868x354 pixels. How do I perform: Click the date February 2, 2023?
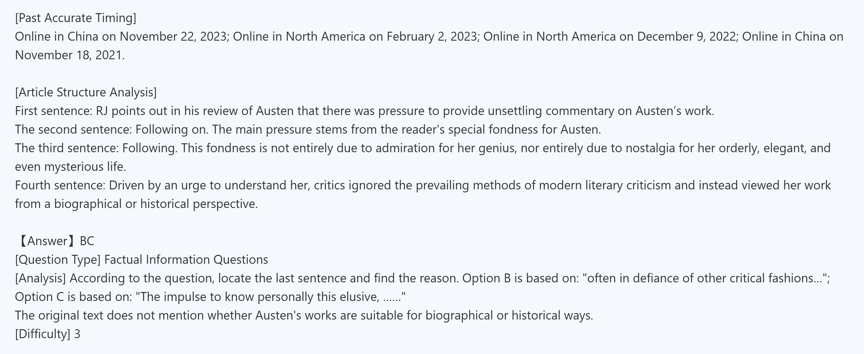click(x=433, y=36)
